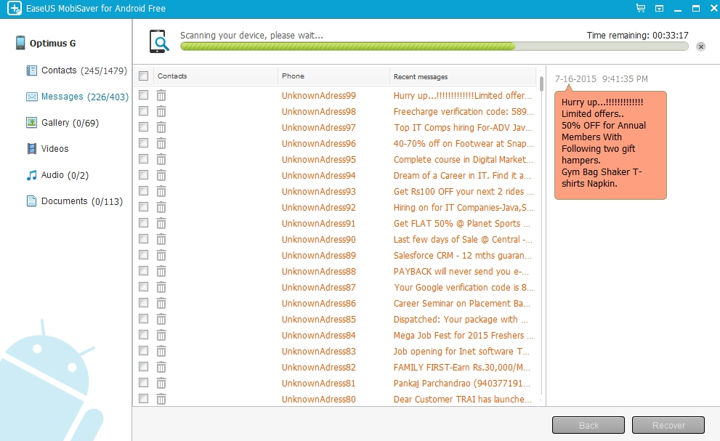Open the Gallery picture icon

[x=33, y=123]
